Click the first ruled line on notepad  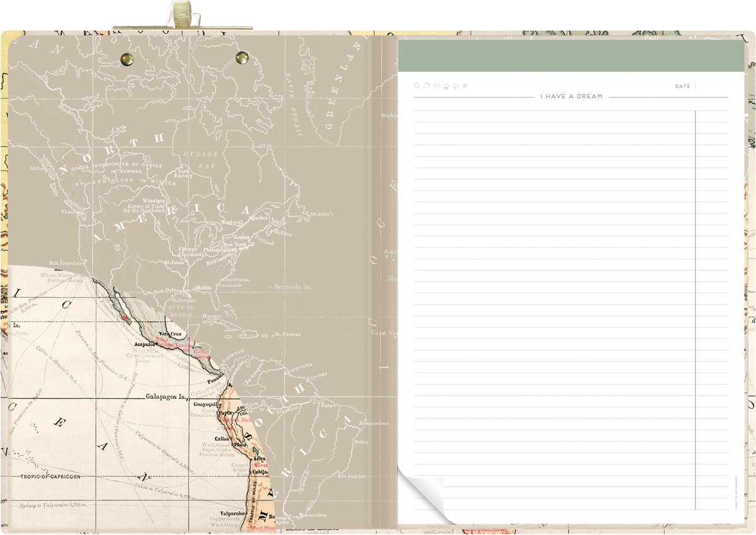click(x=554, y=111)
